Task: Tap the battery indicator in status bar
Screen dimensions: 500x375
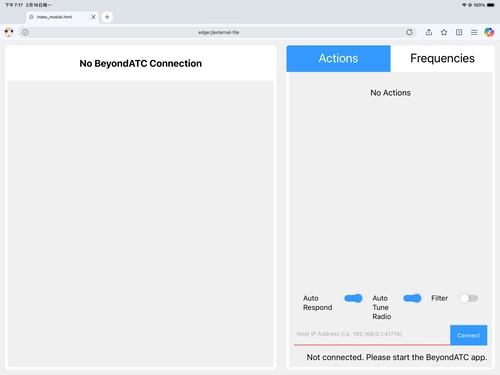Action: point(491,5)
